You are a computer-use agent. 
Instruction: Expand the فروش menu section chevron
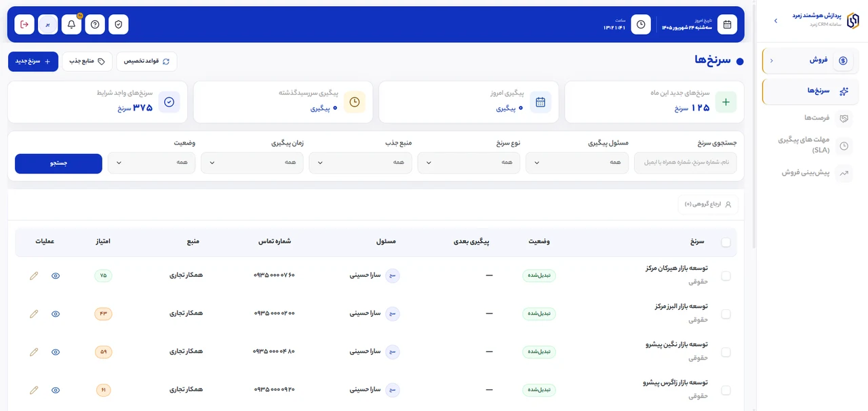pyautogui.click(x=771, y=60)
